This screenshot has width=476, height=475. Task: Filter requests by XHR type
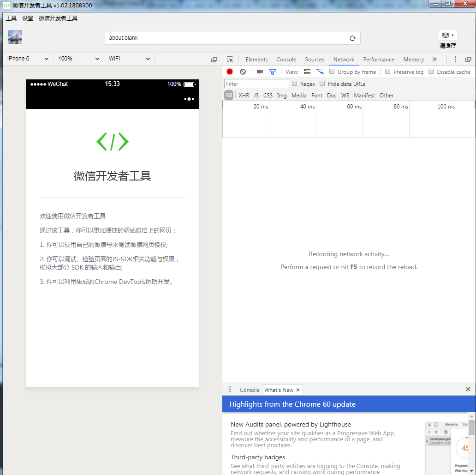point(244,96)
